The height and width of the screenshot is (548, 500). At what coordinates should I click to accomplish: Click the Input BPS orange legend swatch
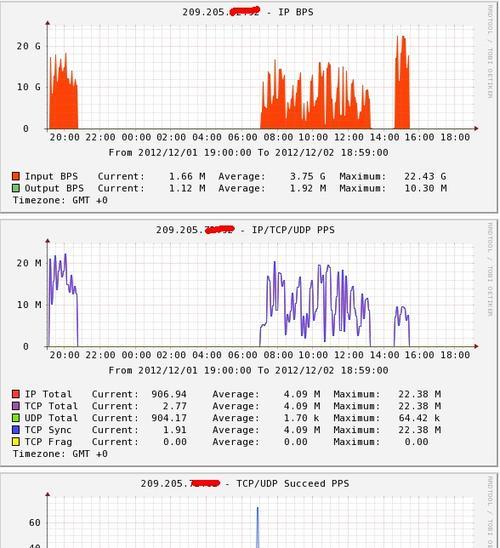16,176
